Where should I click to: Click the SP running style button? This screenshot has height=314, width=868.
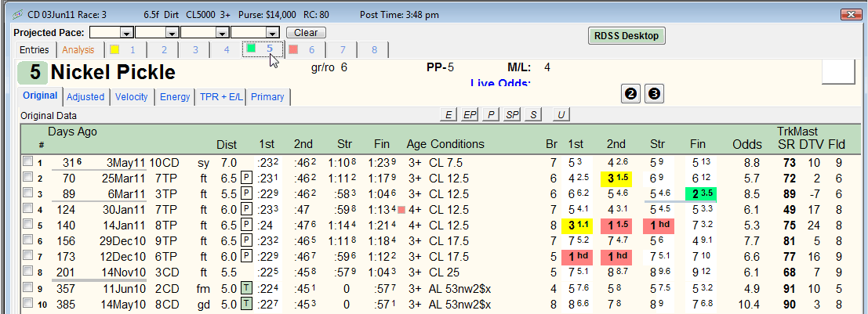[512, 114]
